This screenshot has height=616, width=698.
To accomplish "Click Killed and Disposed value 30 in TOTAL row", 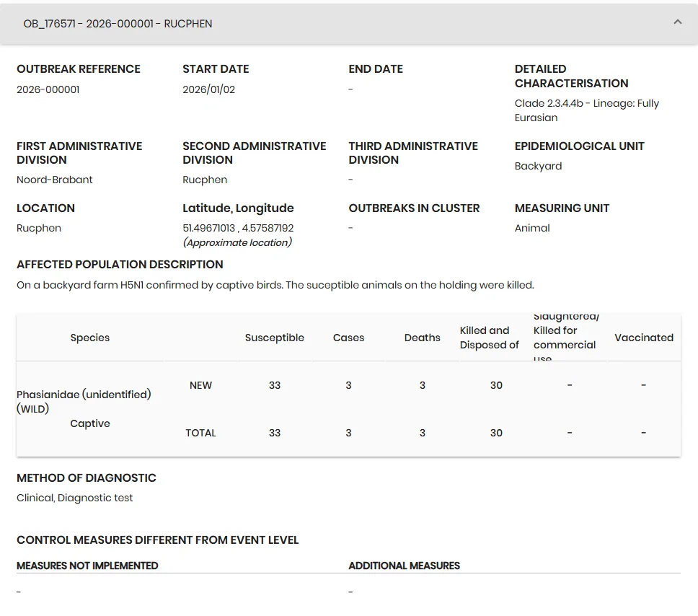I will click(496, 433).
